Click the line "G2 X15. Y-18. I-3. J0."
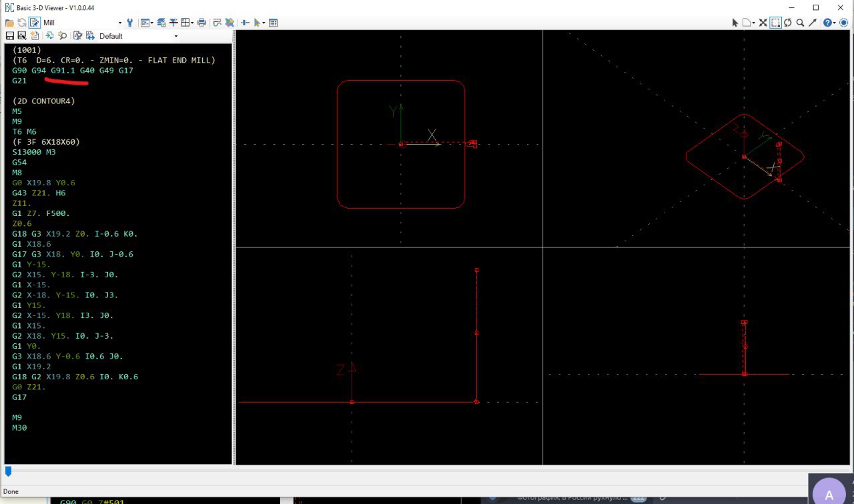Screen dimensions: 854x504 (x=65, y=274)
